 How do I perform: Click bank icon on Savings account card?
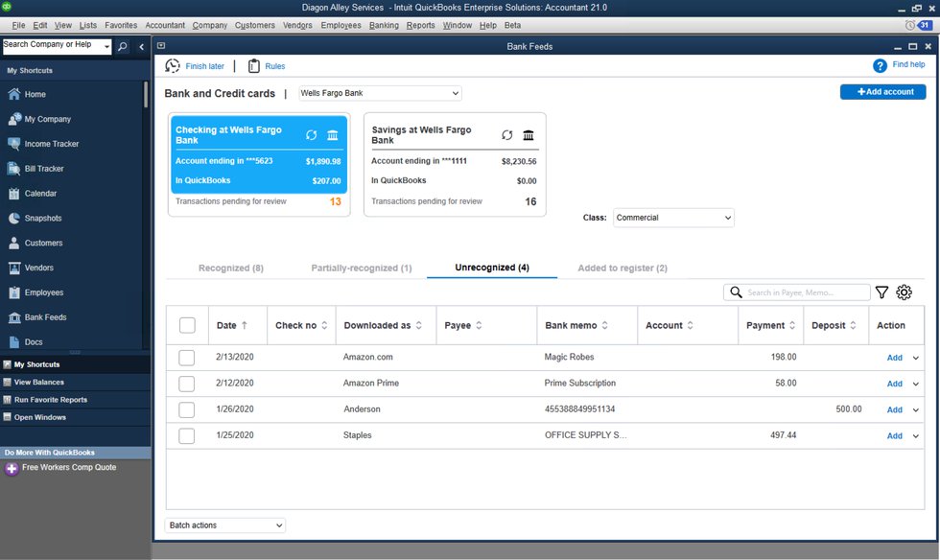tap(529, 135)
